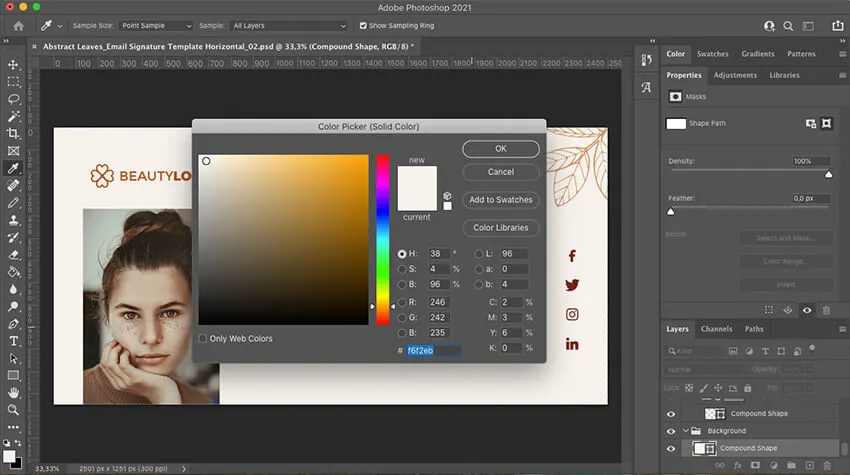Switch to the Libraries tab
This screenshot has width=850, height=475.
point(784,75)
